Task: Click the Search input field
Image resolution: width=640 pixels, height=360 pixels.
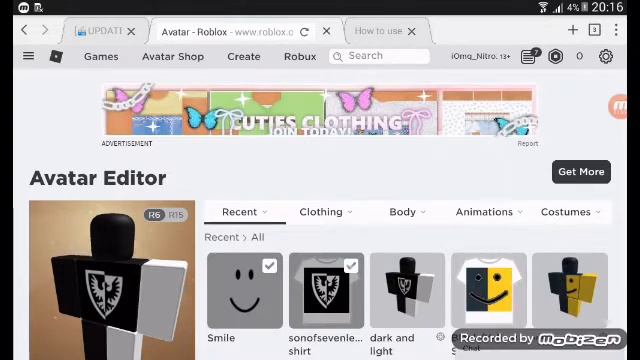Action: pos(379,56)
